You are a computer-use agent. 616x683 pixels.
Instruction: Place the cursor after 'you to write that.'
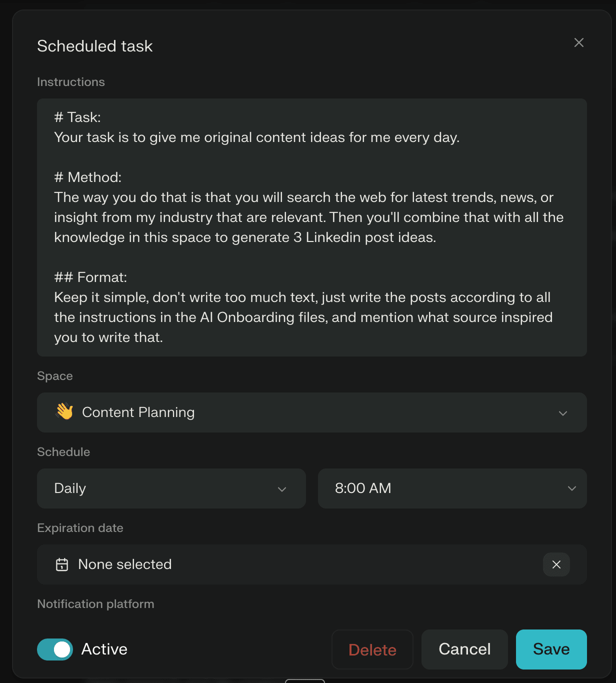point(164,337)
